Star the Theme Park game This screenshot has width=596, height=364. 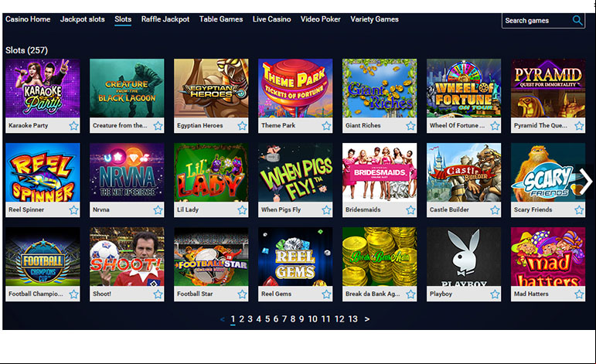click(x=326, y=126)
